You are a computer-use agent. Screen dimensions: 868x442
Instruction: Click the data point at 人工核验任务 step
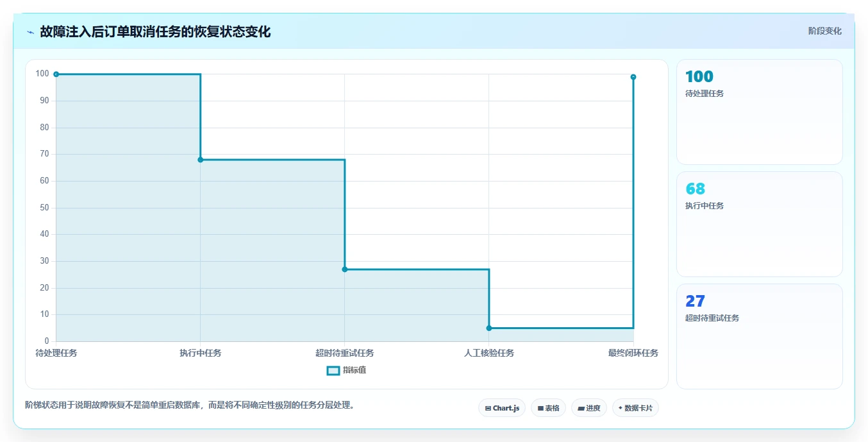[489, 328]
